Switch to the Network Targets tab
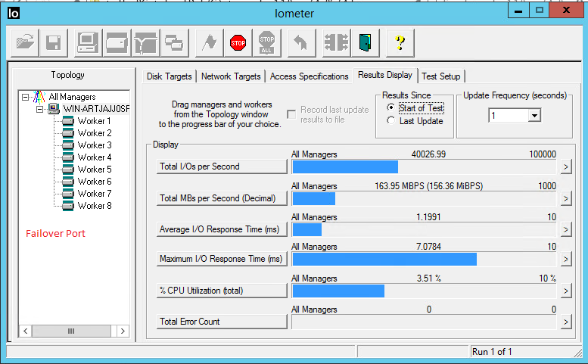 point(231,76)
